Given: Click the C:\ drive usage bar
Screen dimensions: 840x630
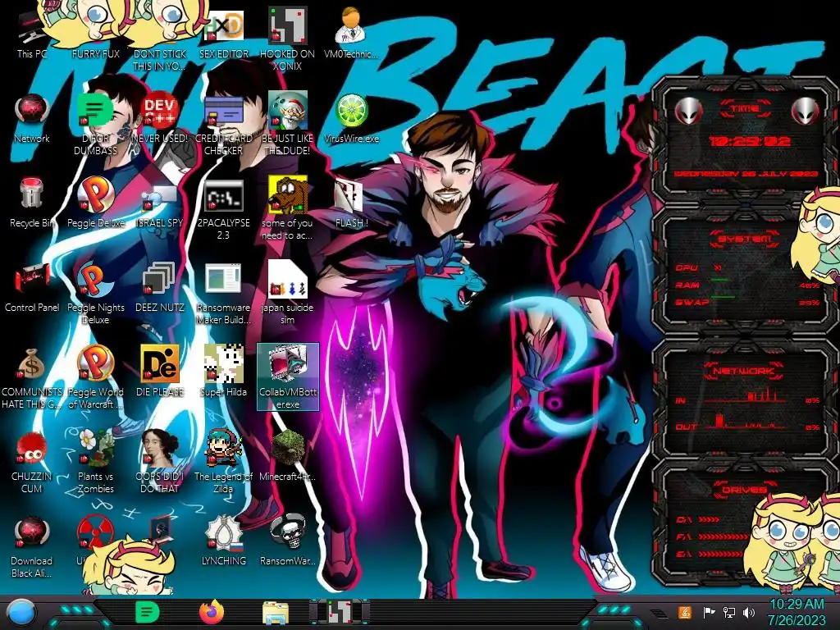Looking at the screenshot, I should pos(710,519).
